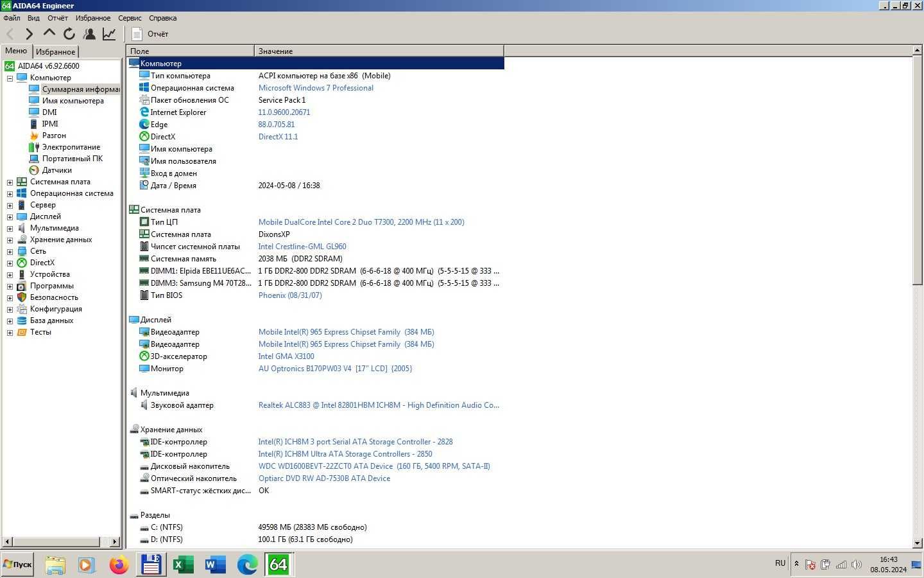The height and width of the screenshot is (578, 924).
Task: Open Phoenix (08/31/07) BIOS link
Action: (x=290, y=295)
